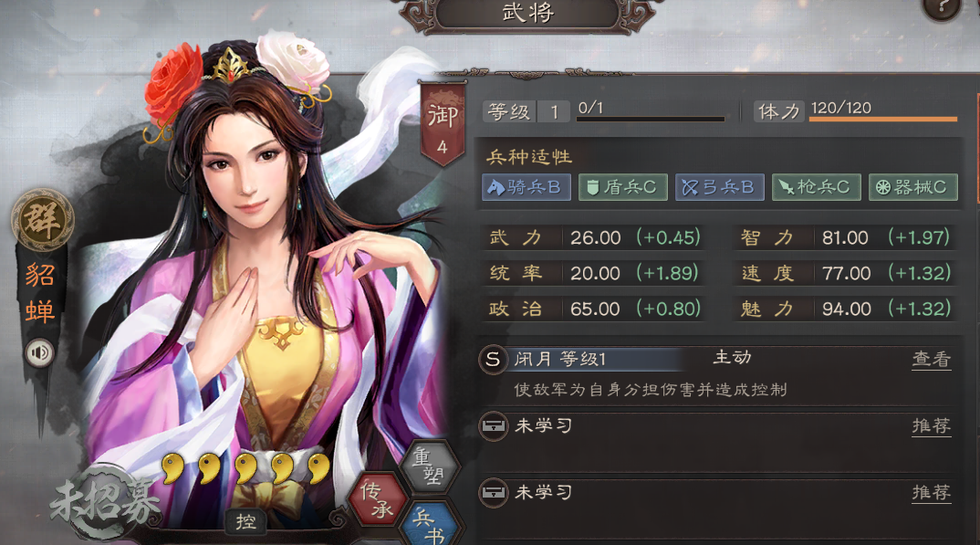Click the second empty skill slot icon
Image resolution: width=980 pixels, height=545 pixels.
[x=493, y=493]
